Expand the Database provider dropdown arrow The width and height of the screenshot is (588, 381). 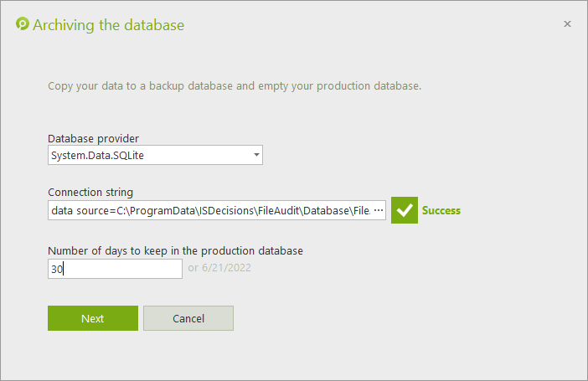click(x=255, y=155)
